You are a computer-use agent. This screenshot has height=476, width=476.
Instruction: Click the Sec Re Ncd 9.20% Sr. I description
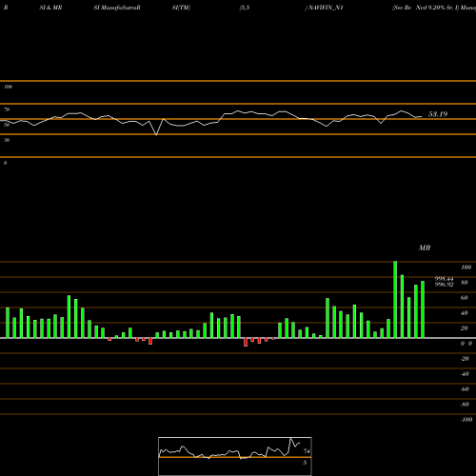pyautogui.click(x=426, y=8)
